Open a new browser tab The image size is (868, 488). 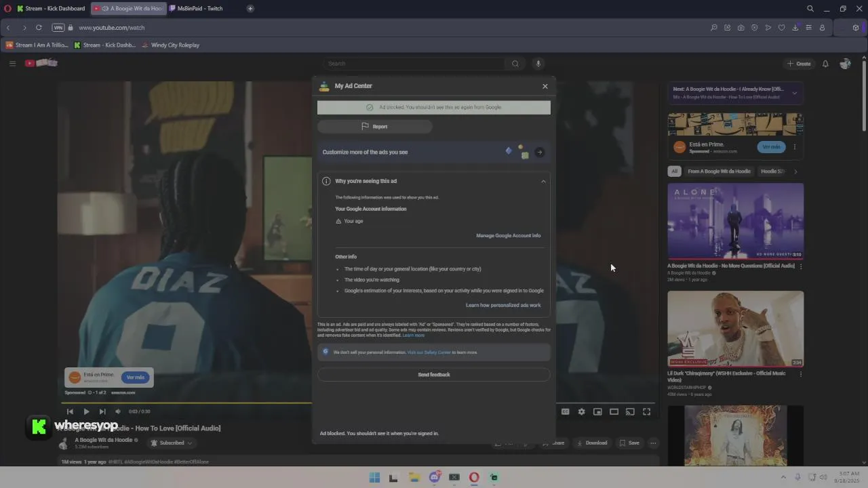(x=250, y=9)
